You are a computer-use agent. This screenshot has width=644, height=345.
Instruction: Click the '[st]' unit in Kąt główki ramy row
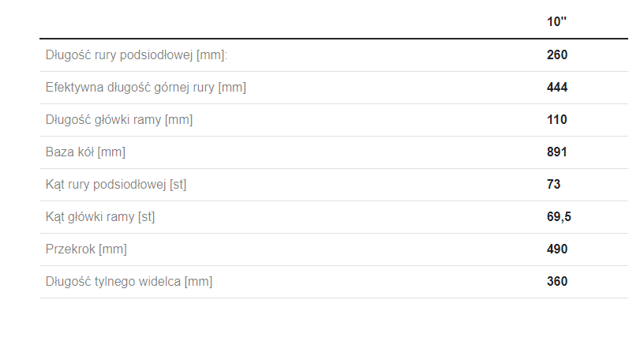coord(146,217)
